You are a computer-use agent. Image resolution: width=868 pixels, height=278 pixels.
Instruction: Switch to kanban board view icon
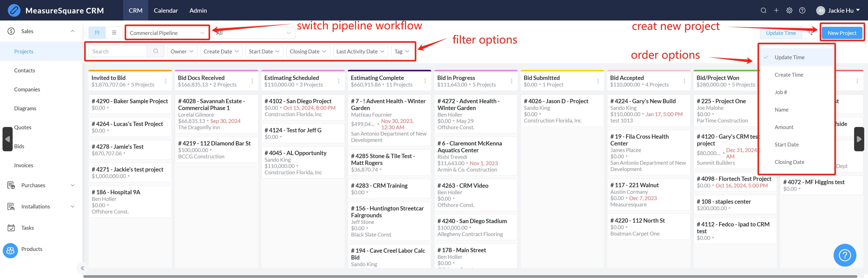[97, 33]
